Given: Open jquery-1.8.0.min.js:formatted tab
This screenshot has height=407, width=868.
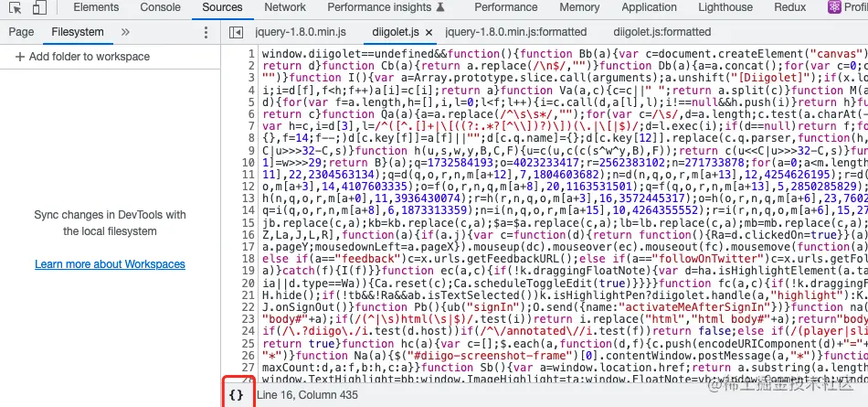Looking at the screenshot, I should (x=516, y=32).
